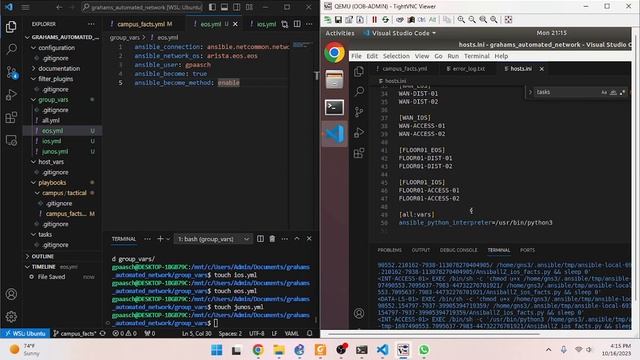Open Files app in Ubuntu dock
The width and height of the screenshot is (640, 360).
click(334, 79)
